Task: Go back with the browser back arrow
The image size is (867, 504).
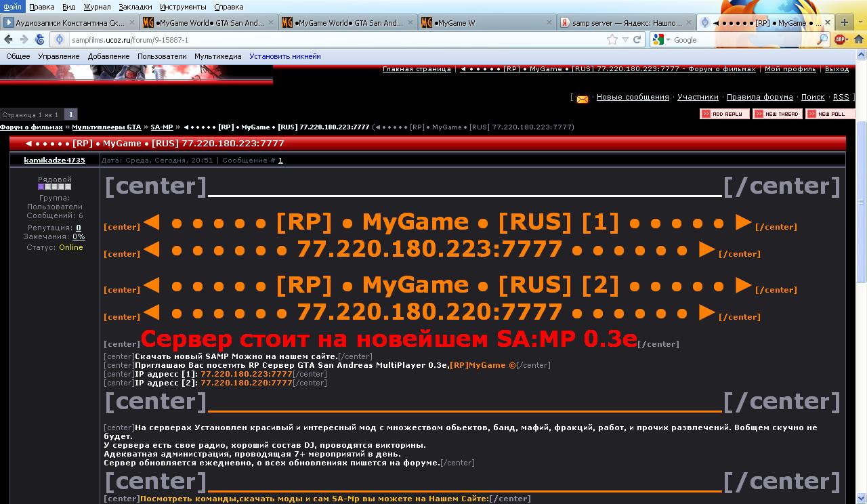Action: click(8, 39)
